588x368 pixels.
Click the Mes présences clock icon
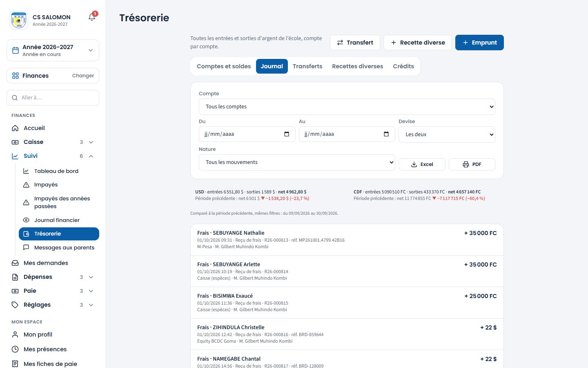click(x=15, y=349)
